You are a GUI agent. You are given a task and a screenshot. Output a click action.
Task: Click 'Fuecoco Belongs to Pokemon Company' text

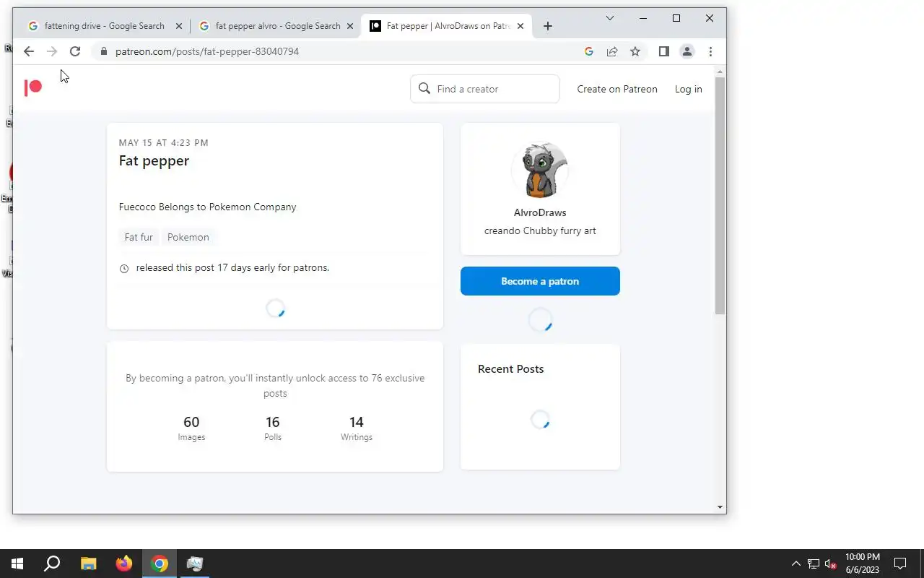coord(208,207)
